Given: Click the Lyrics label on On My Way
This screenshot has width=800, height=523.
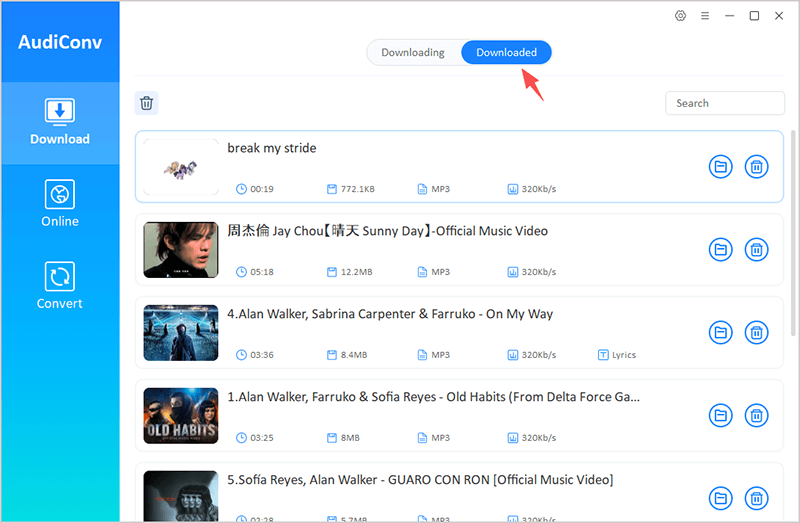Looking at the screenshot, I should click(x=617, y=355).
